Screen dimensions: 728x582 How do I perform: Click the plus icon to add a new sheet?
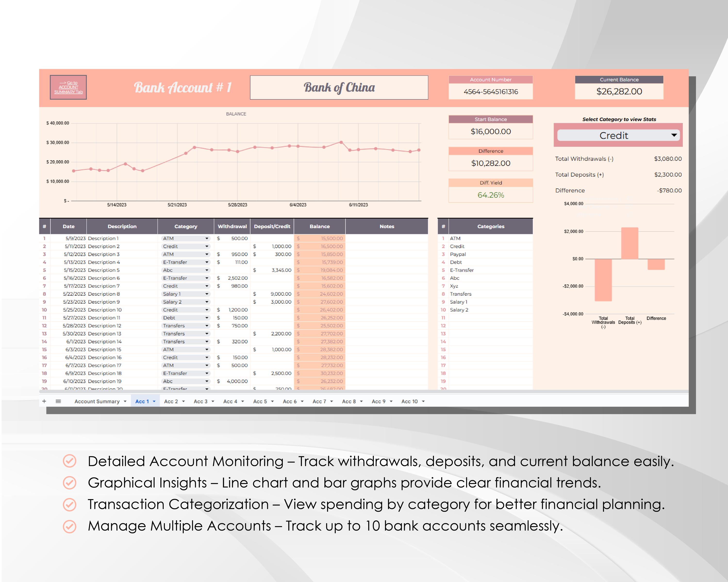pos(44,401)
